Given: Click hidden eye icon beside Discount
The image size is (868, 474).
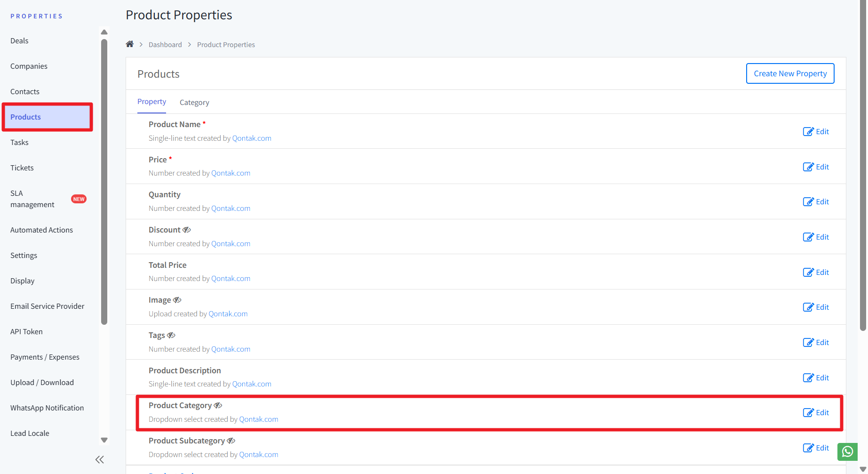Looking at the screenshot, I should pos(187,230).
